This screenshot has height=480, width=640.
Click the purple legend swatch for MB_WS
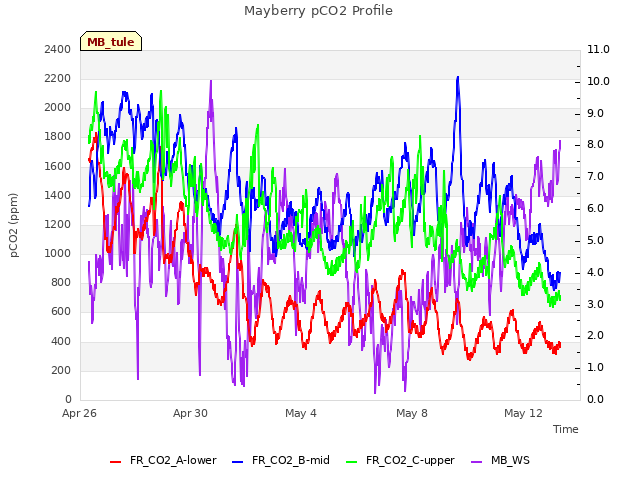477,461
